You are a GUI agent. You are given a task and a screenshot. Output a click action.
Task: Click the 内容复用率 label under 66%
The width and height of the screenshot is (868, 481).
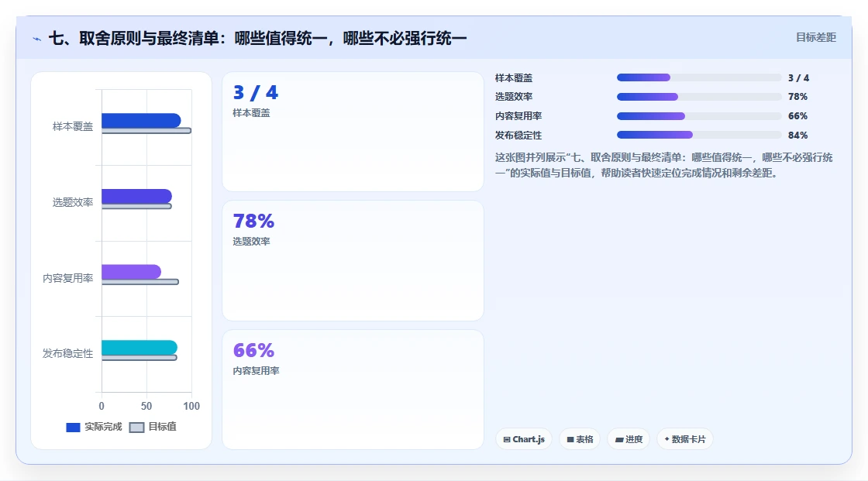[x=256, y=371]
